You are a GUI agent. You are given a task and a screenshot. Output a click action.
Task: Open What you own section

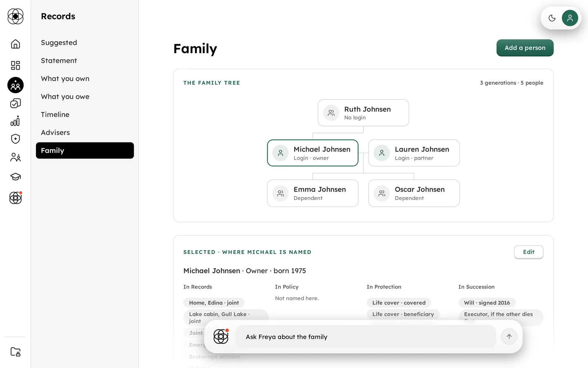(85, 79)
